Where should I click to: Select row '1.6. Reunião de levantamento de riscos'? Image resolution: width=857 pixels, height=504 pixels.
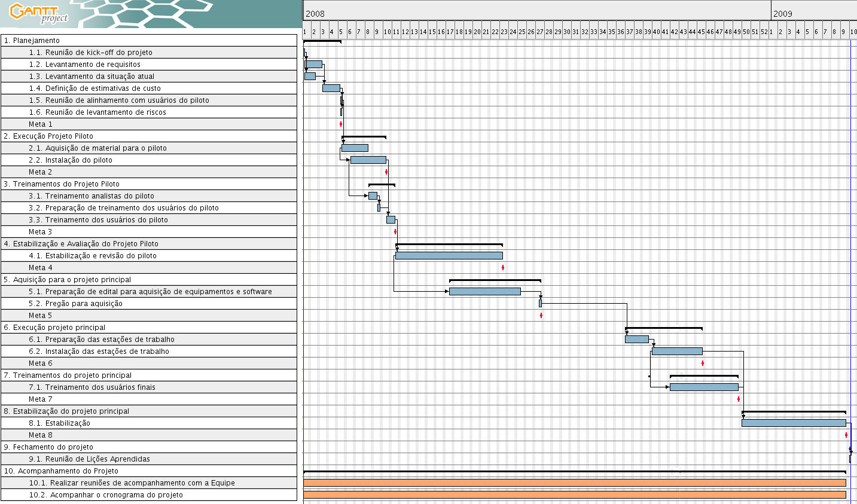tap(149, 112)
